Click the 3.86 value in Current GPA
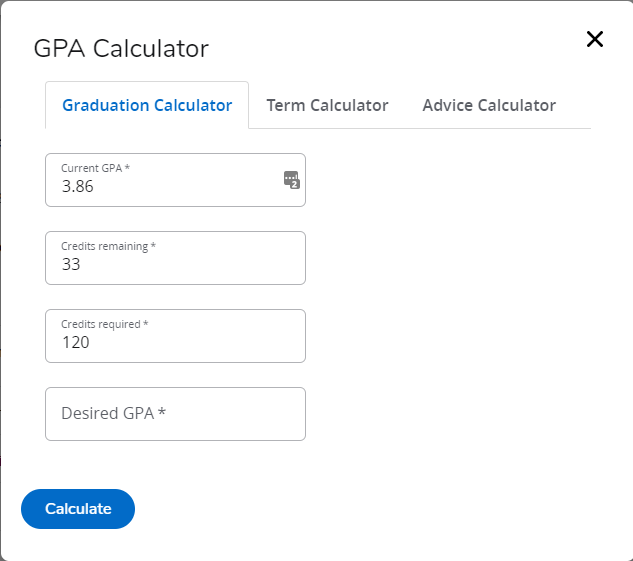 tap(78, 186)
